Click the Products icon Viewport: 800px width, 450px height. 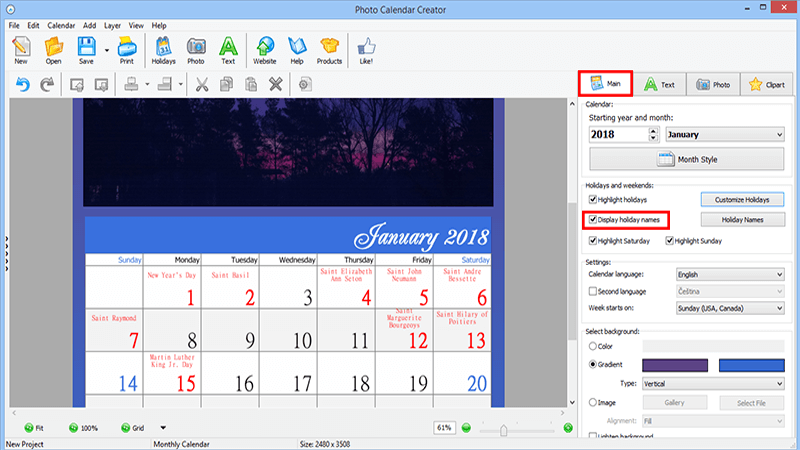point(329,47)
